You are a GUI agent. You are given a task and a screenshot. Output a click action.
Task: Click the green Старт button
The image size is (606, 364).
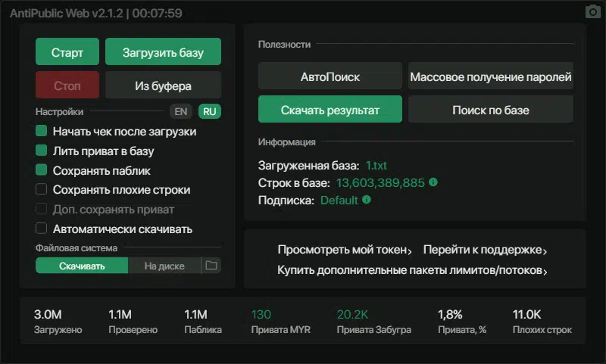click(x=67, y=51)
